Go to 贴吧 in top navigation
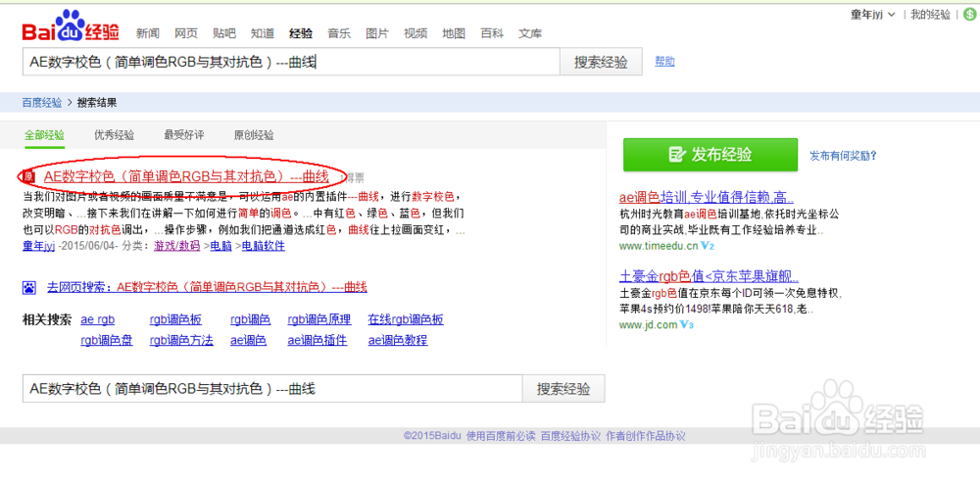The height and width of the screenshot is (484, 980). click(x=223, y=33)
